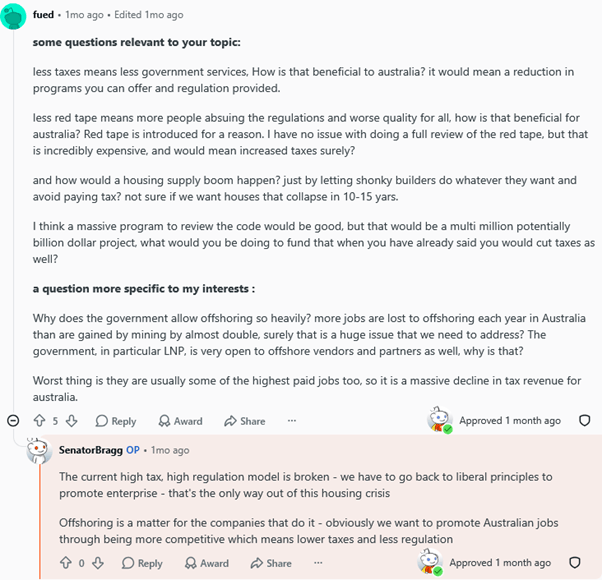Share SenatorBragg's reply
Screen dimensions: 602x580
[x=271, y=563]
